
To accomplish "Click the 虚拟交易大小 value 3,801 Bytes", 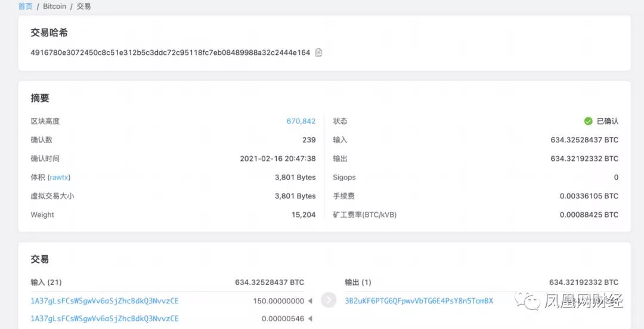I will 295,196.
